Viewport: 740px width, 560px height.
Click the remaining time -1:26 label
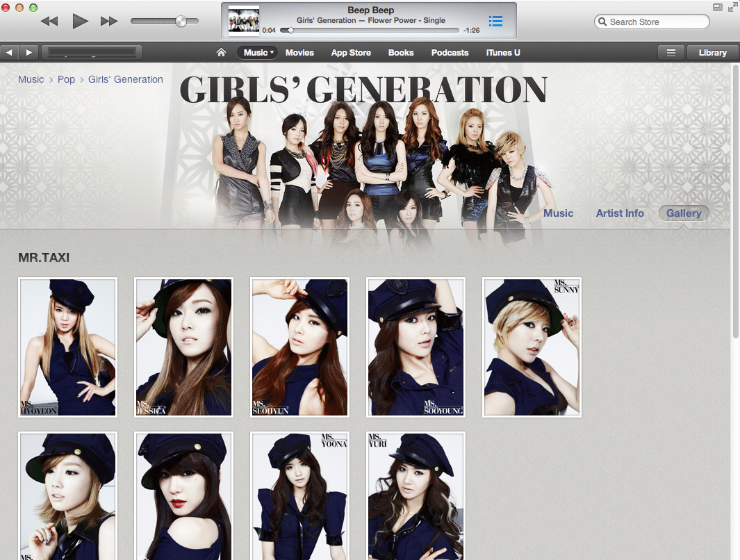click(x=472, y=30)
